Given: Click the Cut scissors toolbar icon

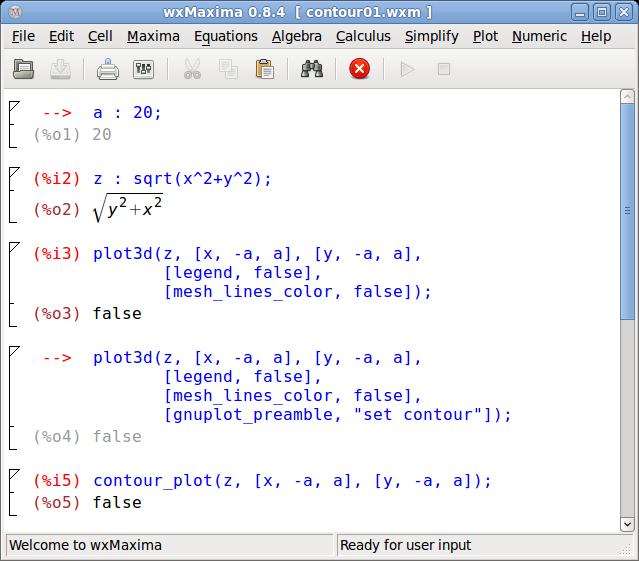Looking at the screenshot, I should pyautogui.click(x=192, y=69).
